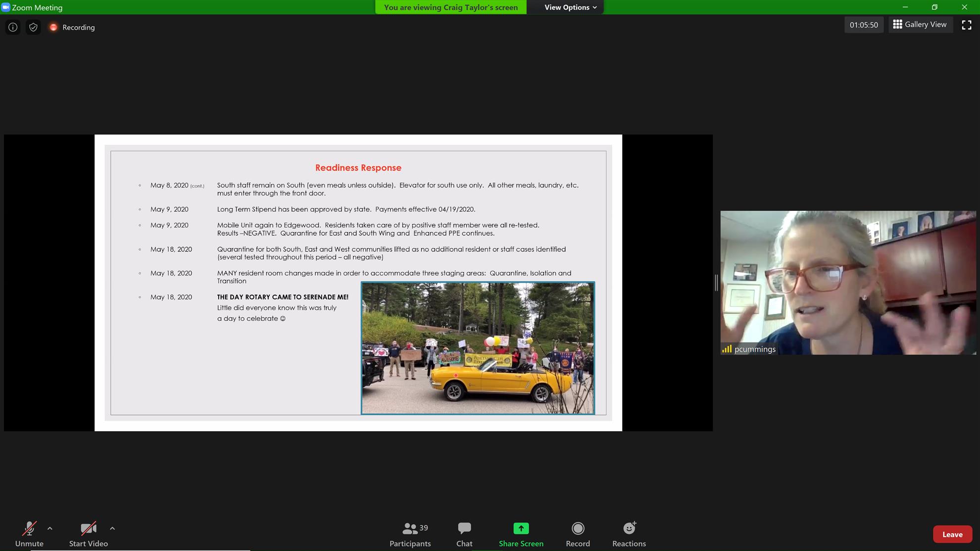The height and width of the screenshot is (551, 980).
Task: Enter full screen mode
Action: coord(966,25)
